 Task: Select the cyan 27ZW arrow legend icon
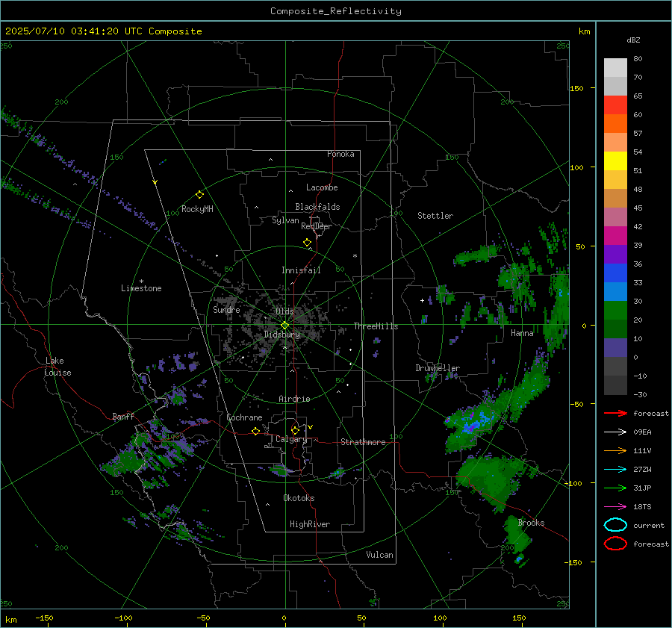(615, 470)
